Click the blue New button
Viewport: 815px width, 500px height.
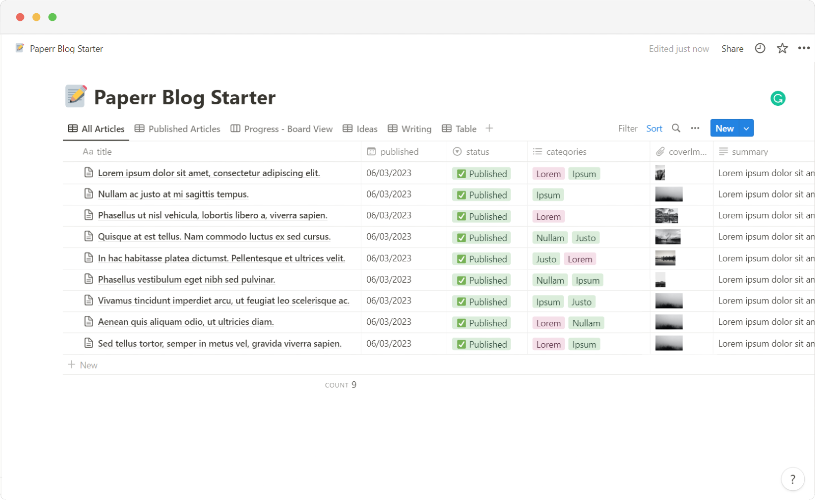[725, 128]
